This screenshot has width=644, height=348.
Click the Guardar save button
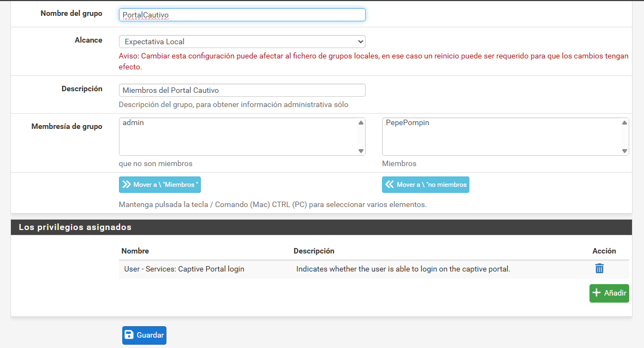[144, 335]
